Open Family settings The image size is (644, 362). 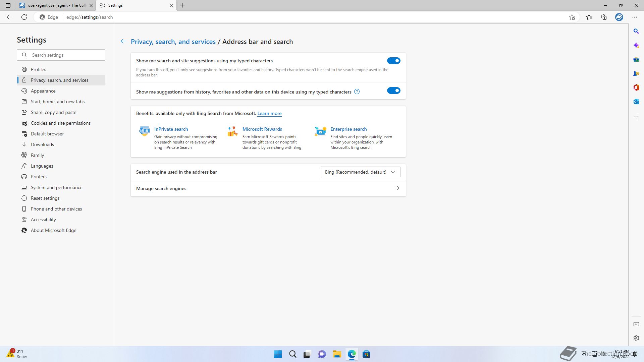[x=61, y=155]
